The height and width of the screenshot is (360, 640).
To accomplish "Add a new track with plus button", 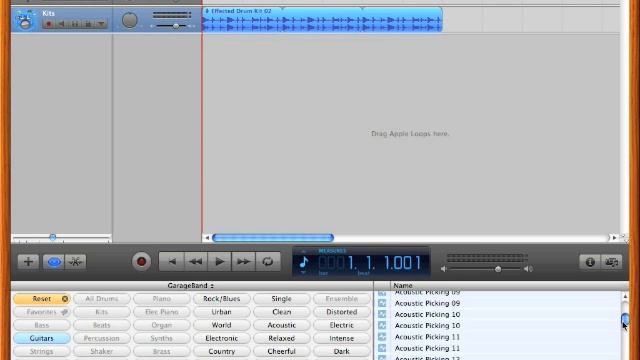I will pyautogui.click(x=28, y=262).
